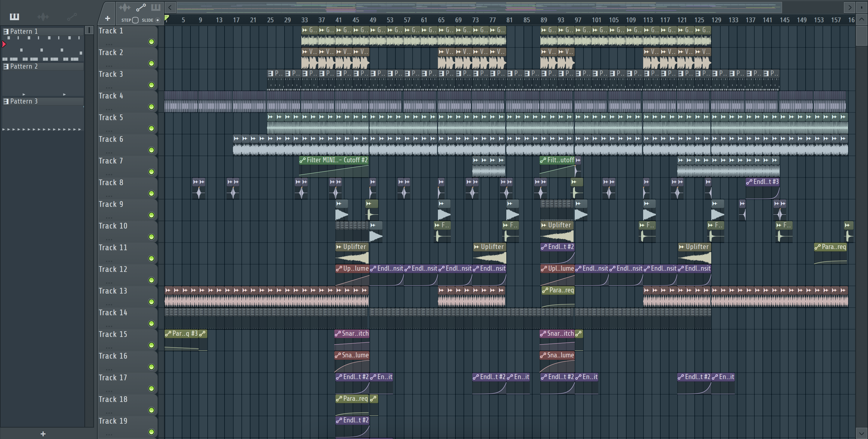The height and width of the screenshot is (439, 868).
Task: Show automation clips in the picker panel
Action: (72, 16)
